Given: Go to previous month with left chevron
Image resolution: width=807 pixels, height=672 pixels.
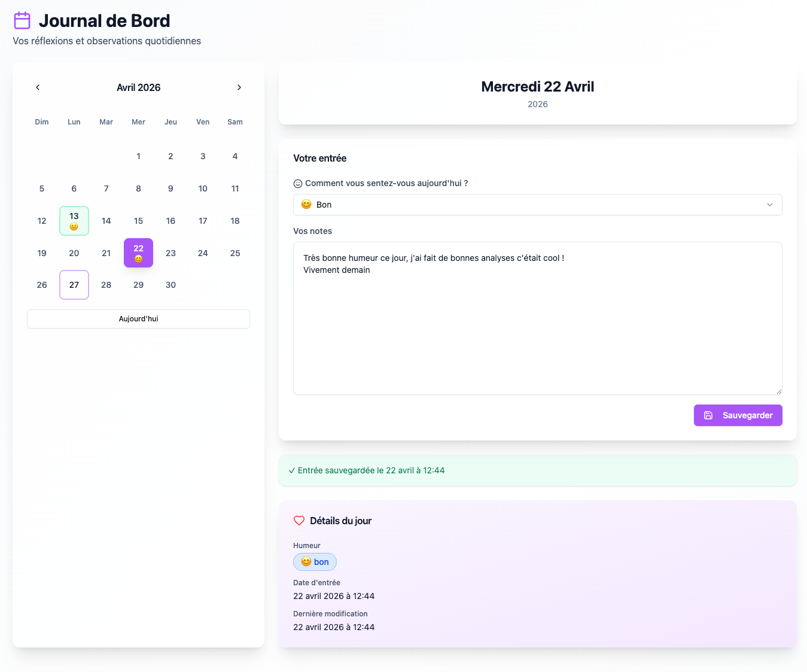Looking at the screenshot, I should click(38, 87).
